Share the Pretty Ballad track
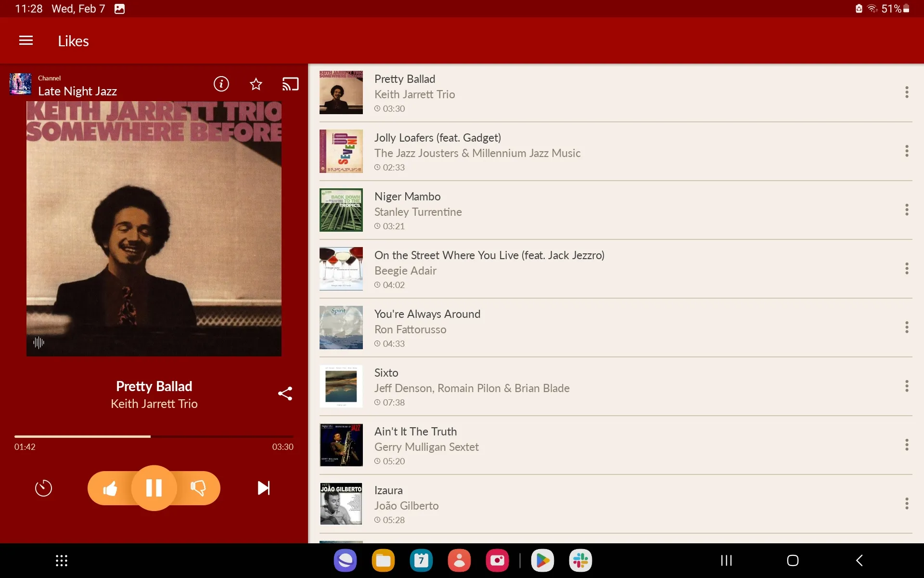Viewport: 924px width, 578px height. click(x=285, y=394)
